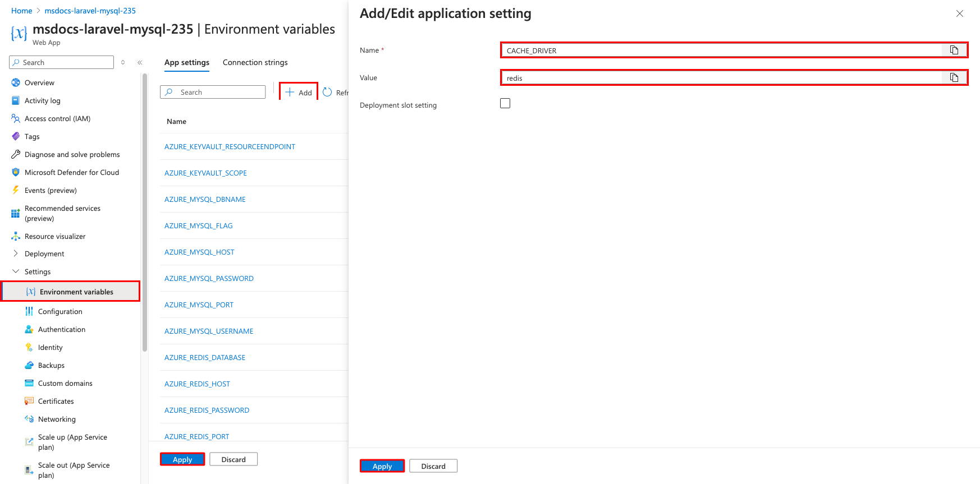980x484 pixels.
Task: Click the Tags icon in sidebar
Action: pos(16,136)
